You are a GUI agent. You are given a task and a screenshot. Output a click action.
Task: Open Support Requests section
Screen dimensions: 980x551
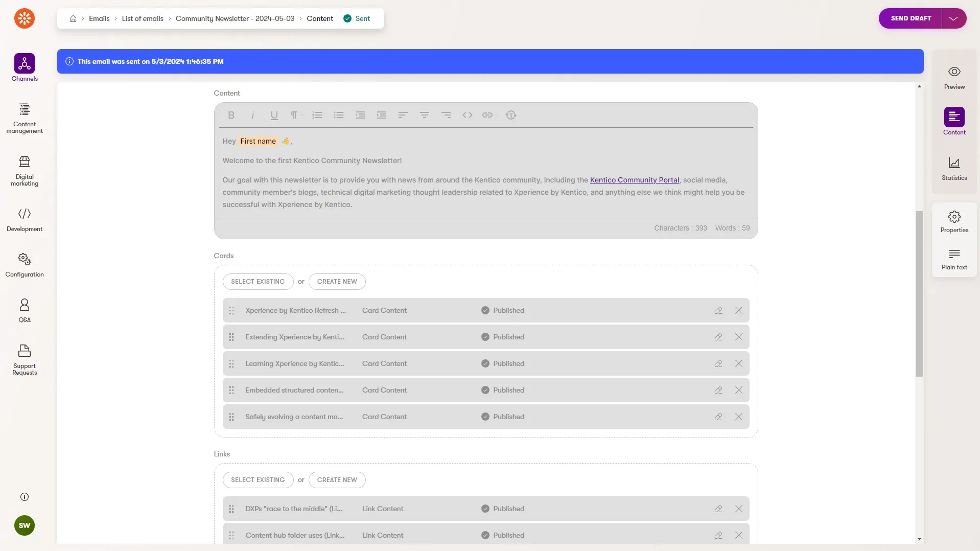pyautogui.click(x=25, y=360)
